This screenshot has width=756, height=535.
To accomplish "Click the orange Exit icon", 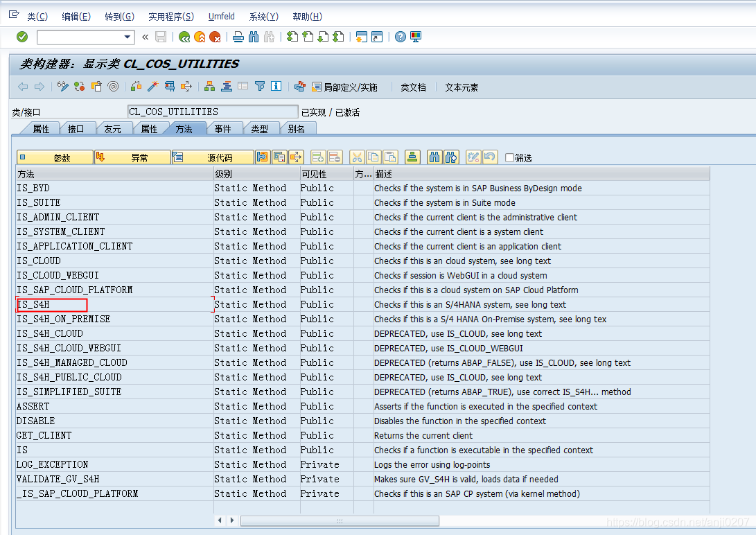I will click(200, 37).
